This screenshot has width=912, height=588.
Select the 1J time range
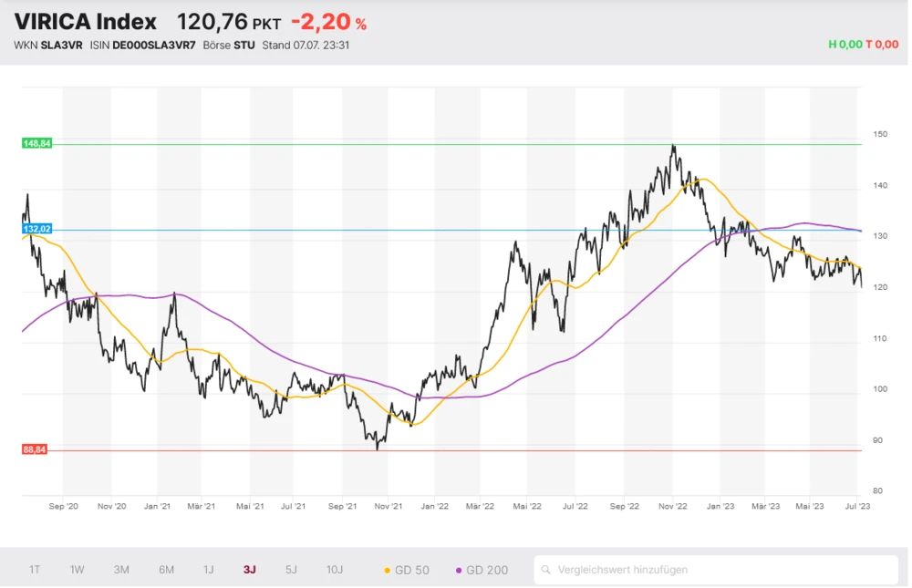208,570
